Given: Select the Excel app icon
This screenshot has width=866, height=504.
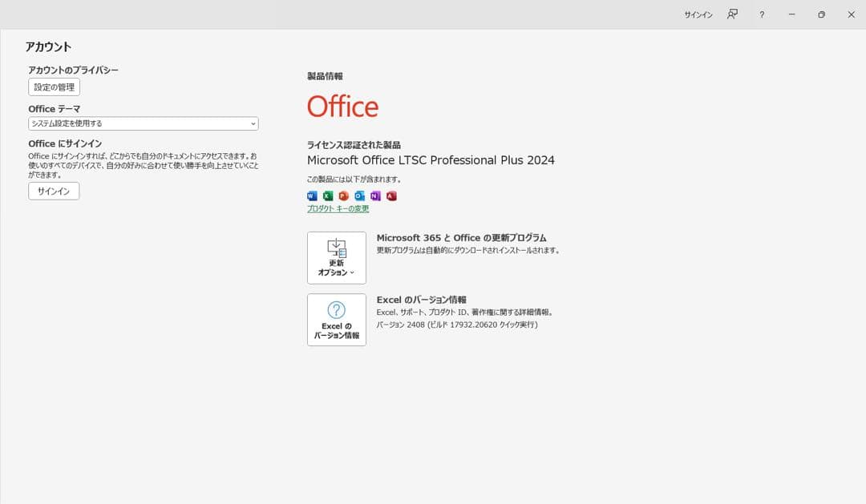Looking at the screenshot, I should [x=327, y=196].
